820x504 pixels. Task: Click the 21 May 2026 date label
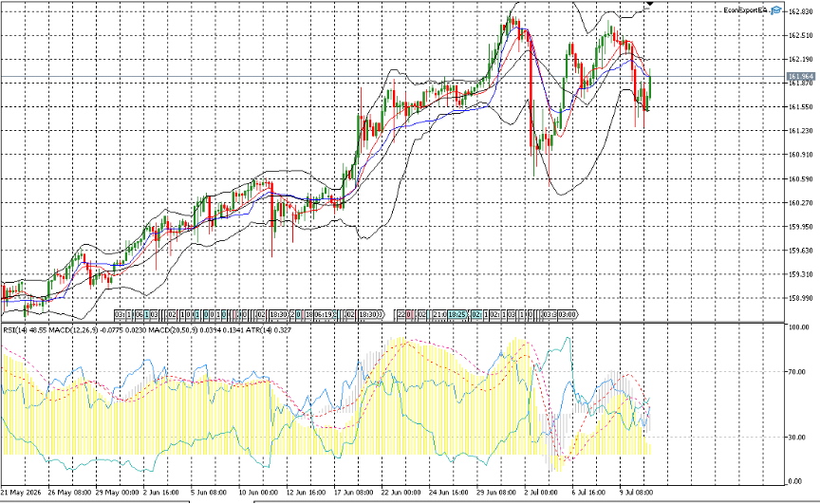click(21, 493)
